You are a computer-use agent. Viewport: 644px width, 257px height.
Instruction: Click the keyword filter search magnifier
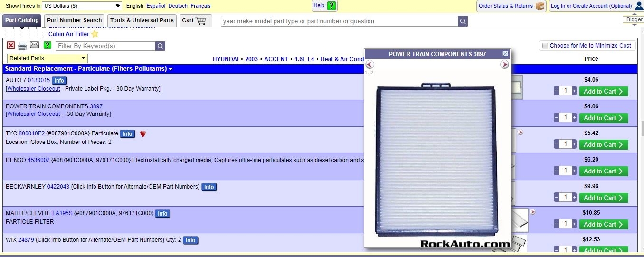(x=161, y=46)
